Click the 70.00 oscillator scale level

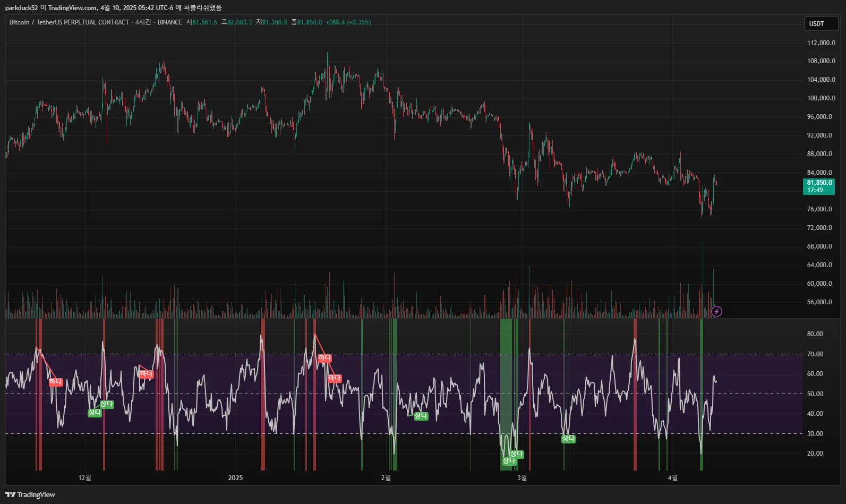coord(815,354)
